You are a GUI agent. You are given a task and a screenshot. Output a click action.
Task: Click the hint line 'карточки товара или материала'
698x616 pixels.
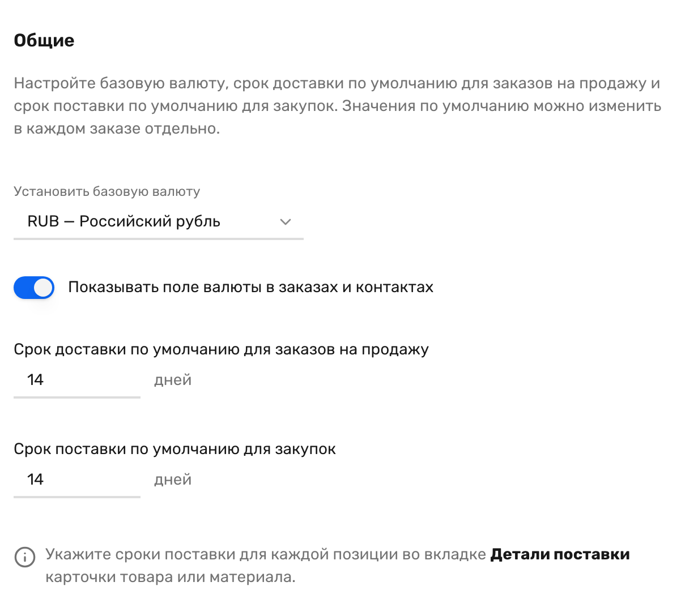click(x=169, y=577)
